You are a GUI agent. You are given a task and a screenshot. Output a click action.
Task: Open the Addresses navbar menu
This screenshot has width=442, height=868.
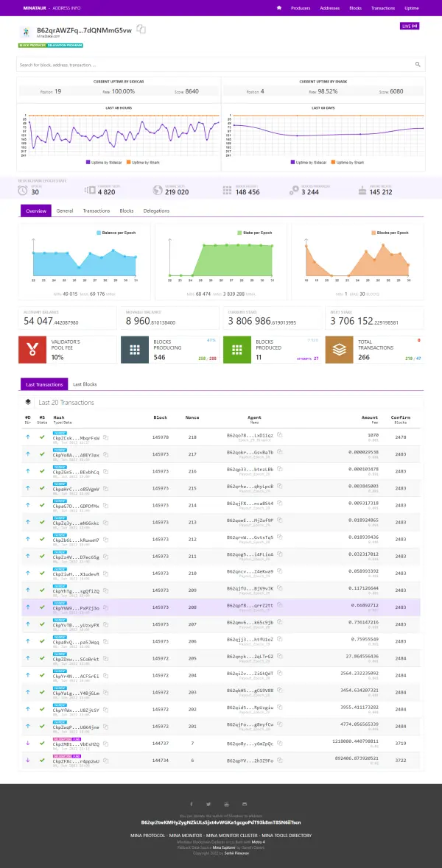(x=330, y=7)
